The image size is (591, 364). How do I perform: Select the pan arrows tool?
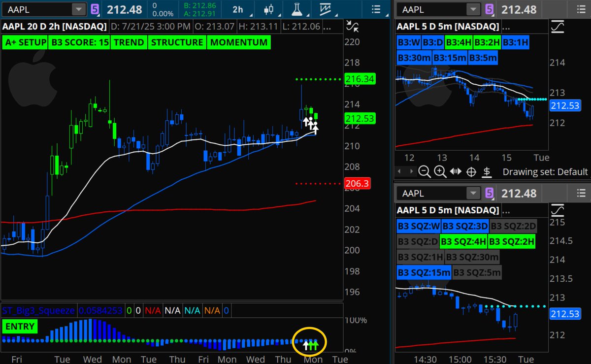456,172
